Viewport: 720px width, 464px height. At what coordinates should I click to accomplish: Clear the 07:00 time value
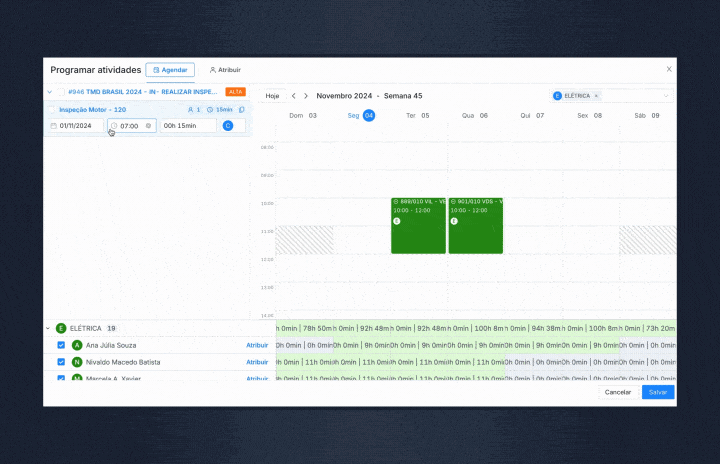tap(148, 125)
